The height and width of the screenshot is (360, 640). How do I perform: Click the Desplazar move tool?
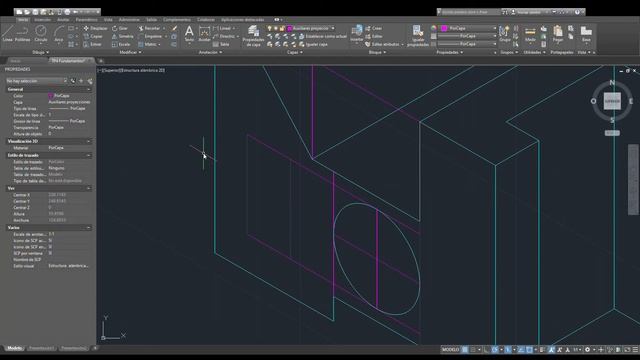point(95,28)
